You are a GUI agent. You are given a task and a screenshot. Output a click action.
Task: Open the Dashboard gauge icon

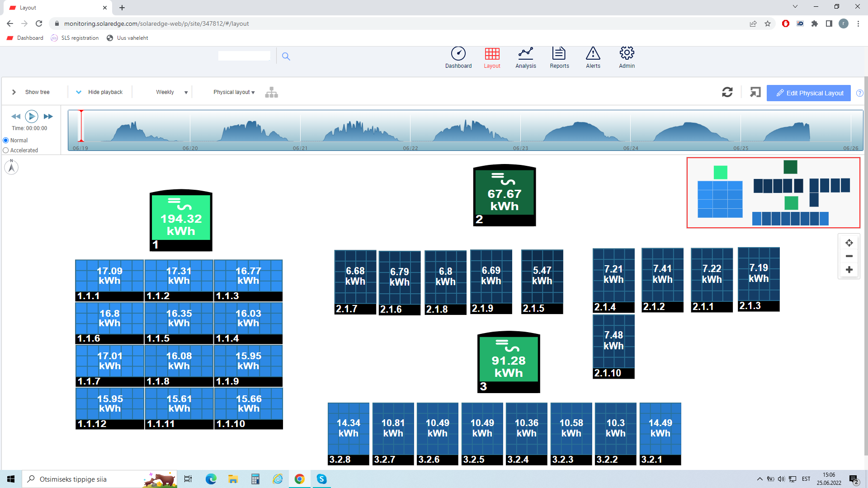[458, 54]
